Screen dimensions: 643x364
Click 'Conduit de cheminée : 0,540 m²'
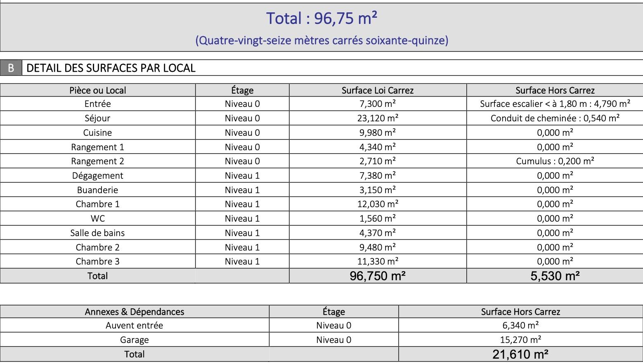coord(555,118)
